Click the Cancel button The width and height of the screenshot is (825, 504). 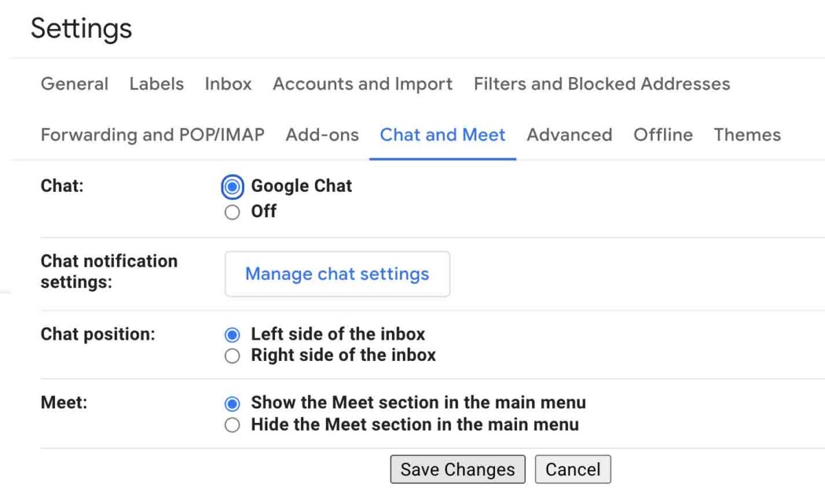[573, 470]
